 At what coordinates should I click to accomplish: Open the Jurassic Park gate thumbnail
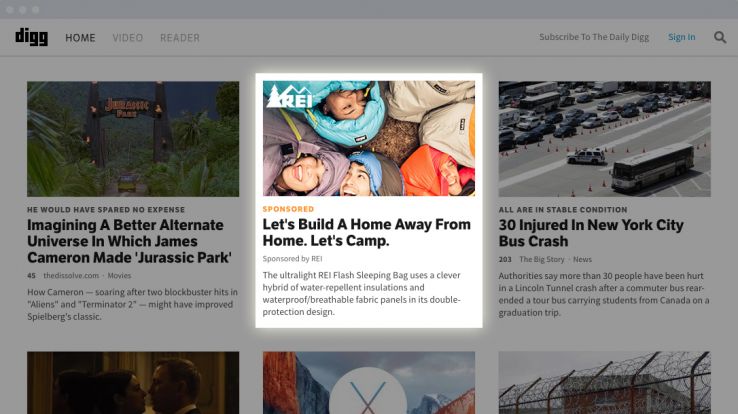133,139
